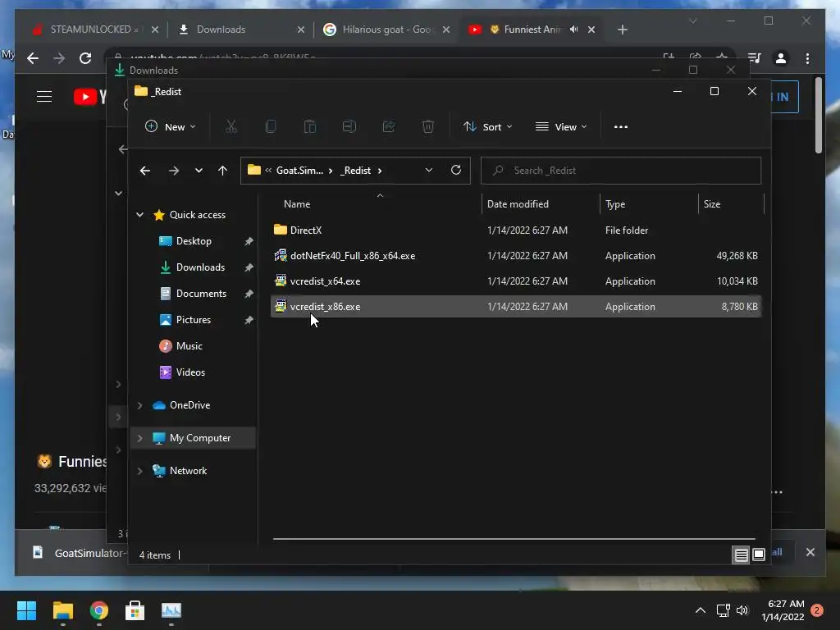Image resolution: width=840 pixels, height=630 pixels.
Task: Open Google Chrome from the taskbar
Action: point(98,610)
